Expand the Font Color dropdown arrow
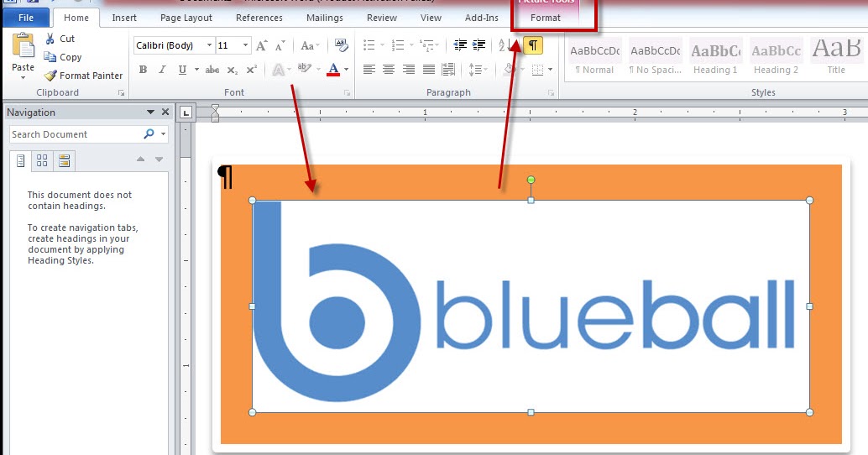Image resolution: width=868 pixels, height=455 pixels. pyautogui.click(x=347, y=70)
